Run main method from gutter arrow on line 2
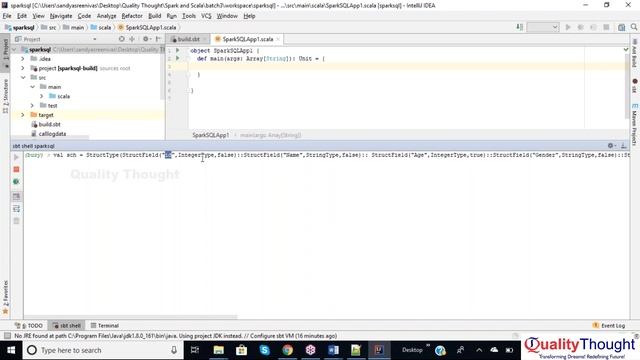640x360 pixels. coord(178,58)
